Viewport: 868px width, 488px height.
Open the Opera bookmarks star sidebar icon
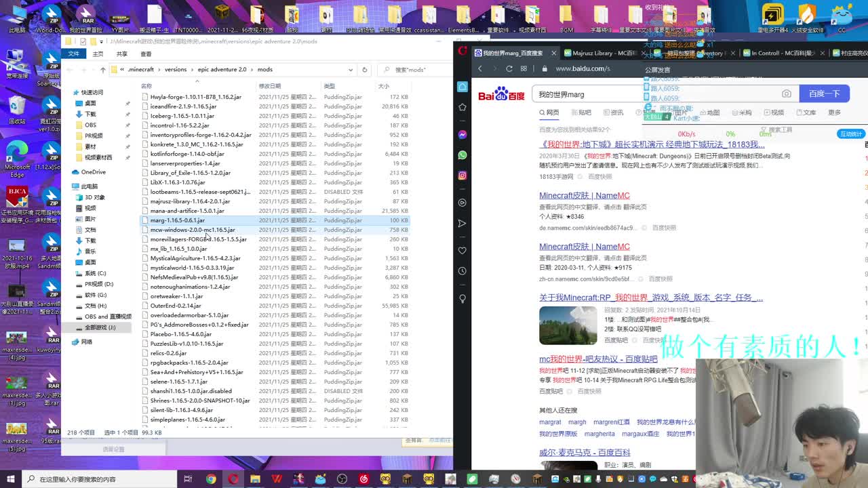coord(462,107)
